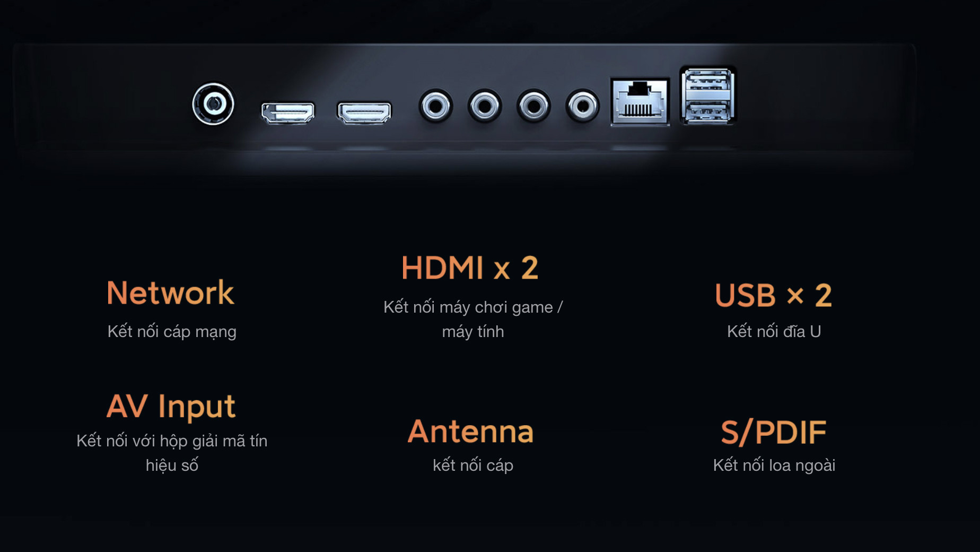Click the lower USB port
This screenshot has height=552, width=980.
point(708,110)
